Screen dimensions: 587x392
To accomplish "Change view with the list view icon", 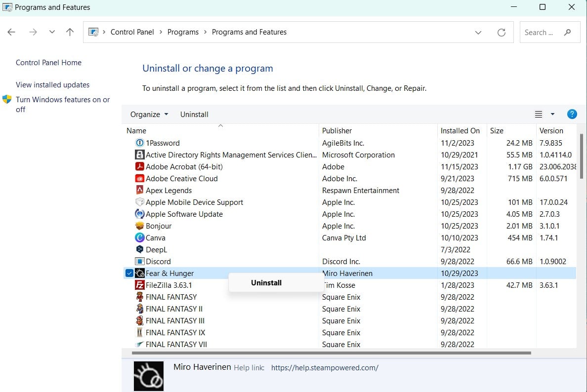I will click(x=539, y=114).
